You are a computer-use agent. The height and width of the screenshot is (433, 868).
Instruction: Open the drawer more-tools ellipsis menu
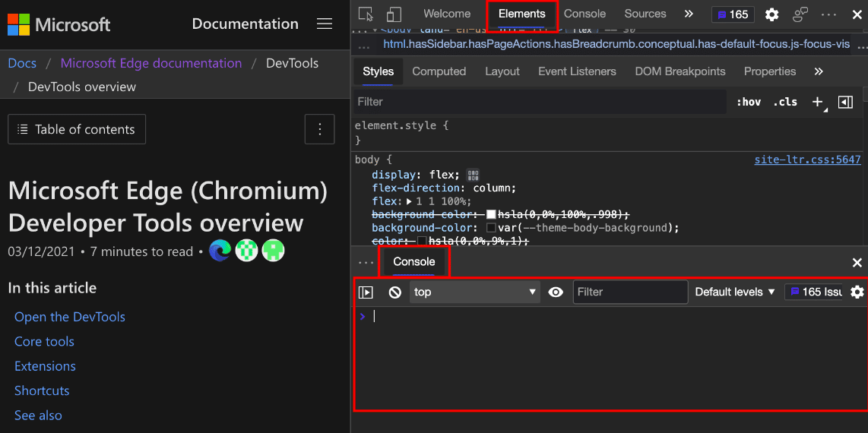[x=366, y=263]
